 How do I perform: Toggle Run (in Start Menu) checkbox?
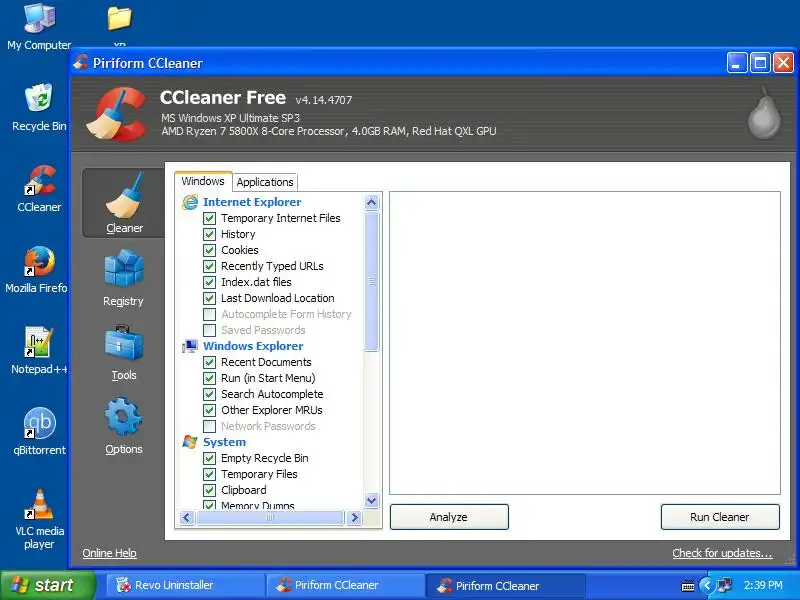[209, 378]
